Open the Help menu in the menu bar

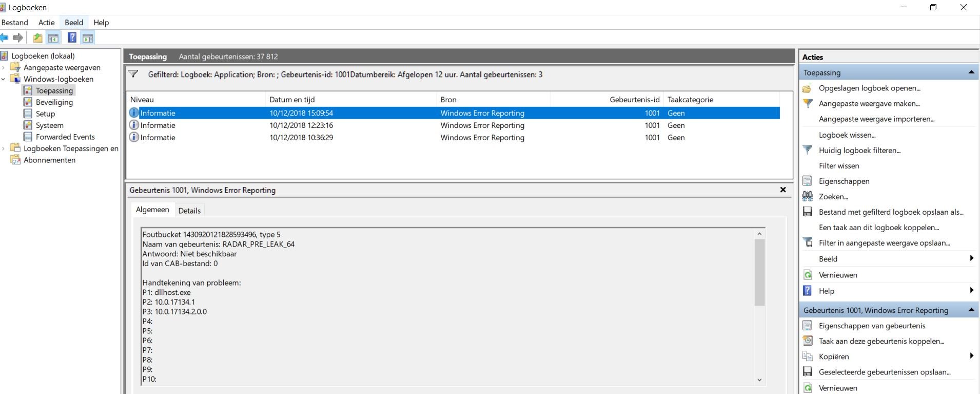click(x=101, y=23)
